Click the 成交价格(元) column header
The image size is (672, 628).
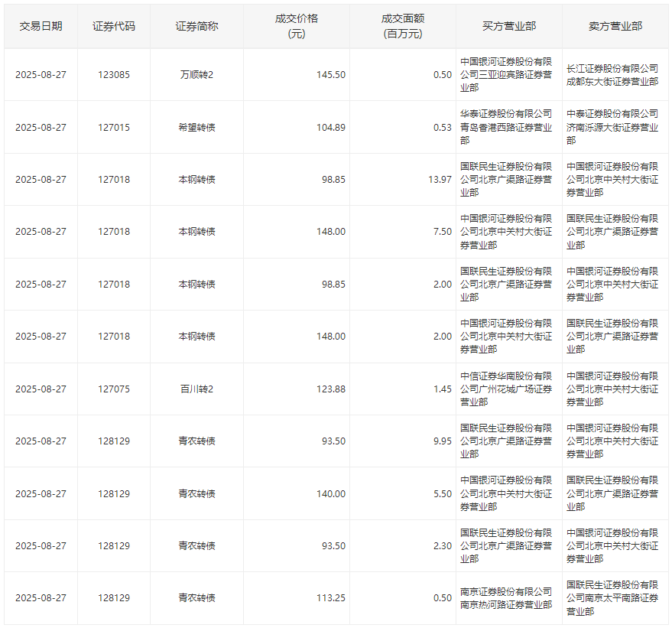(296, 26)
